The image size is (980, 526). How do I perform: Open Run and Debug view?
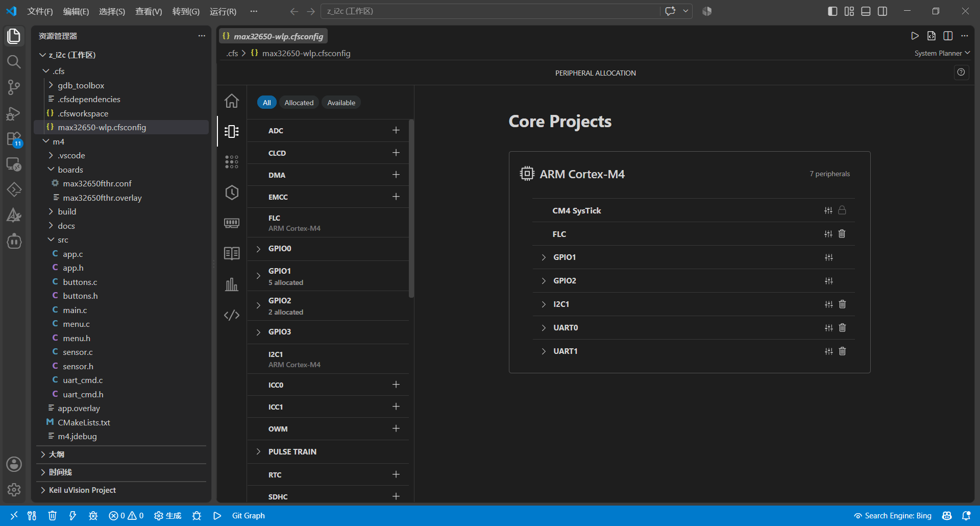pyautogui.click(x=14, y=113)
